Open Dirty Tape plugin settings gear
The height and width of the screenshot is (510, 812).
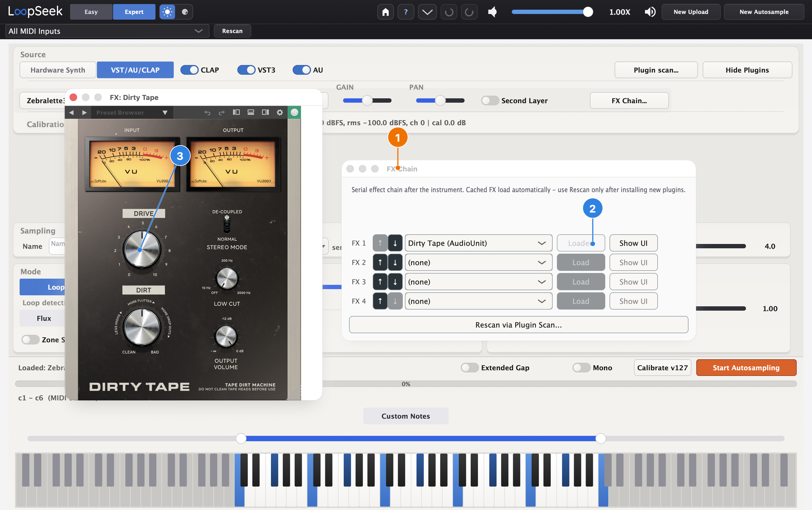280,112
